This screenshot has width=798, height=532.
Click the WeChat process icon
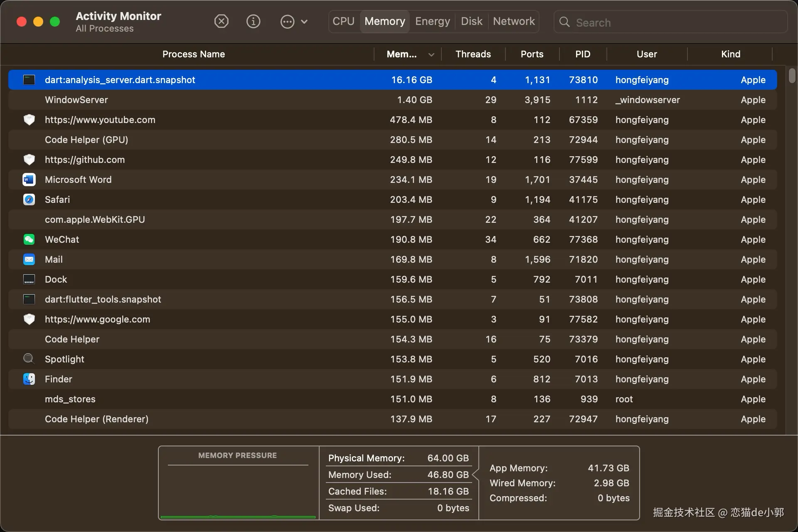point(29,239)
